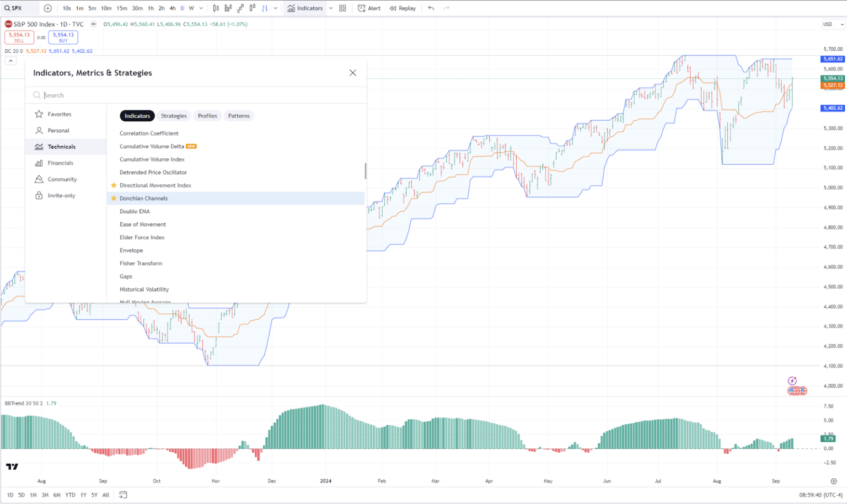847x504 pixels.
Task: Click the indicator search field
Action: [199, 95]
